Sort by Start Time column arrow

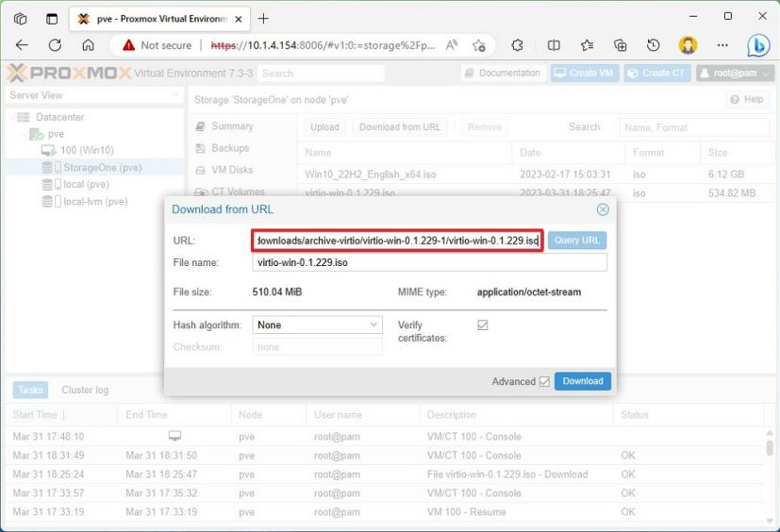tap(64, 414)
